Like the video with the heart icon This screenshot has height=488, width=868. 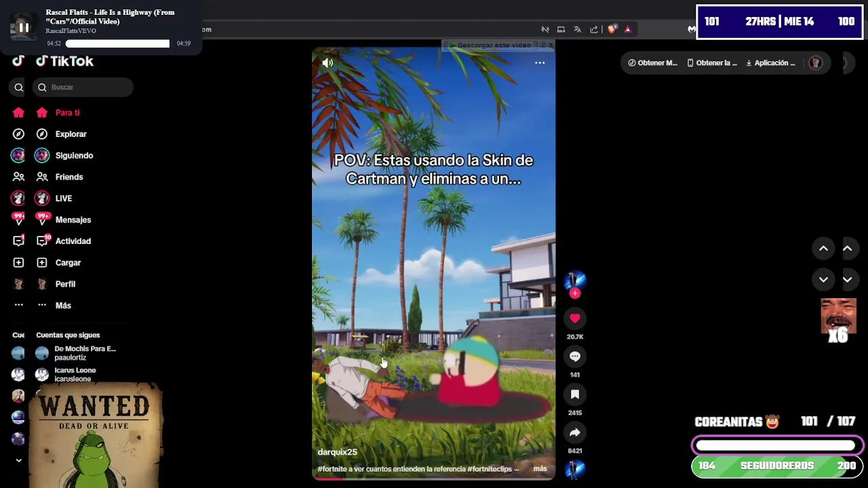coord(575,318)
